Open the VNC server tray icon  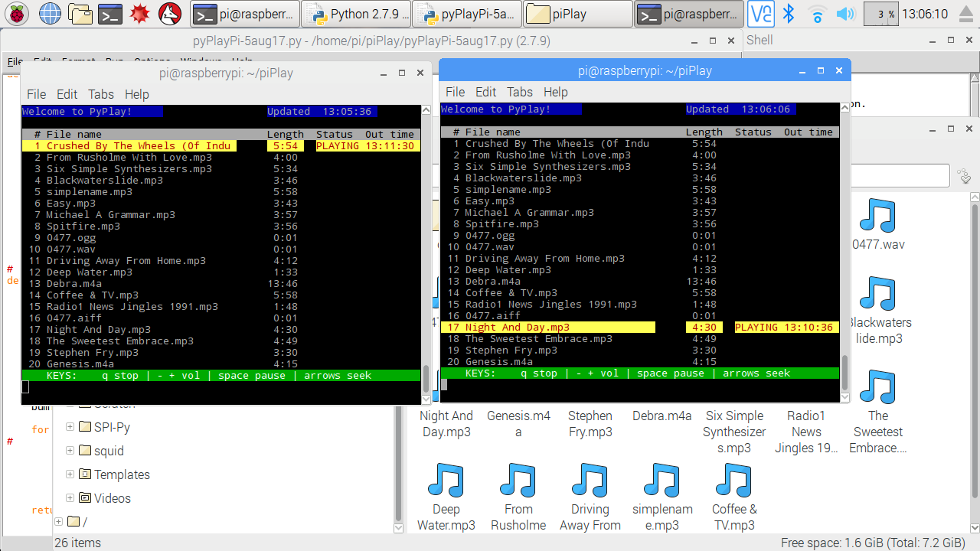[760, 14]
